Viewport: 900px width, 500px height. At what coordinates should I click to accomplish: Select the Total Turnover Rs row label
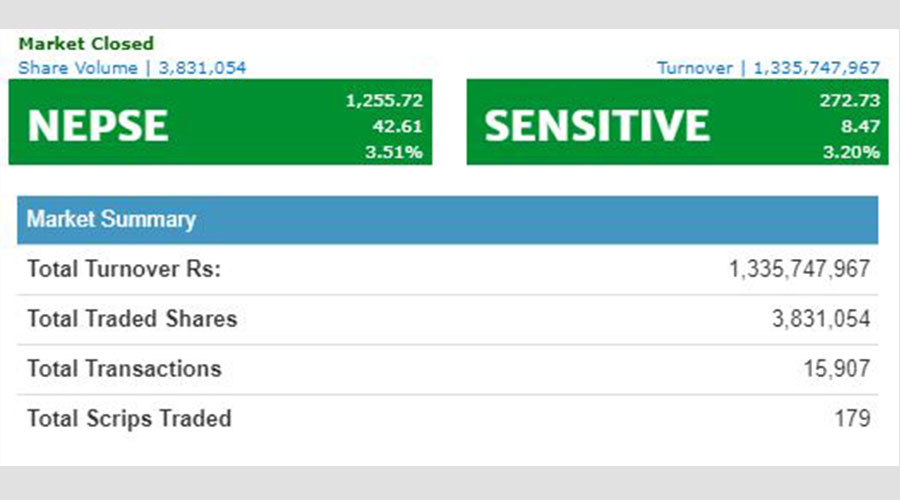124,269
